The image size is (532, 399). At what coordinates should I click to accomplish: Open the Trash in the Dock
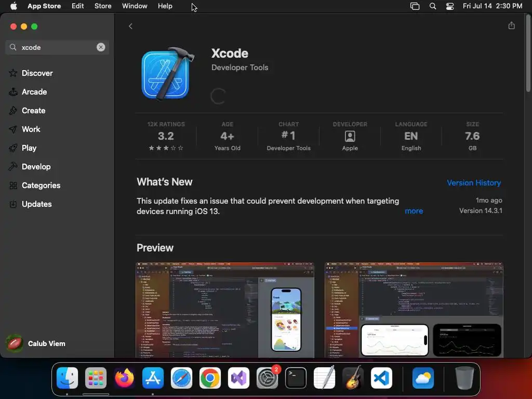(x=464, y=378)
